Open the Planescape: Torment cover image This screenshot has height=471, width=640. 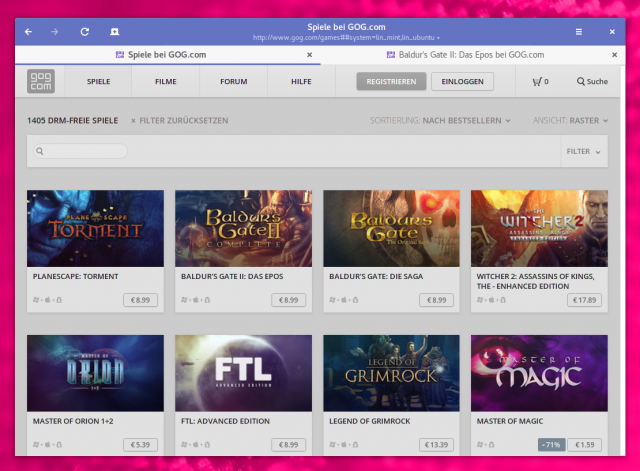pos(96,229)
